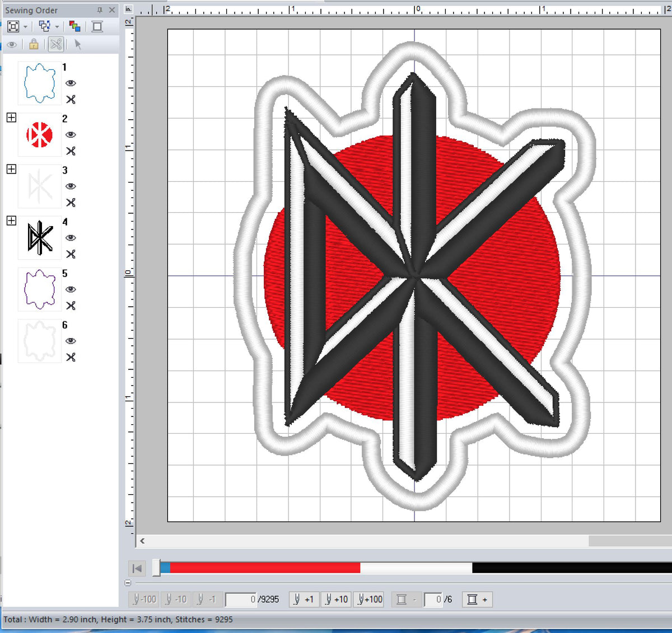
Task: Step back 1 stitch
Action: click(207, 599)
